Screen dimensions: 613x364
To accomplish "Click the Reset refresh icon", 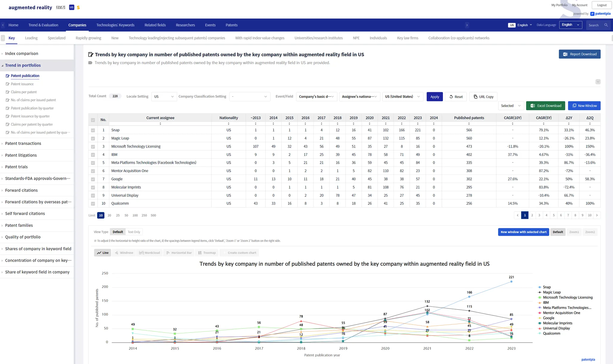I will [x=451, y=97].
